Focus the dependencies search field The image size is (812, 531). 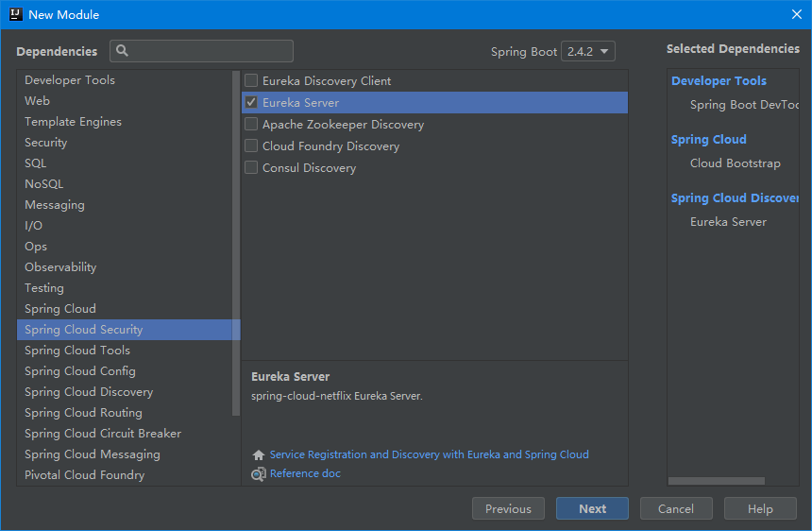tap(201, 51)
